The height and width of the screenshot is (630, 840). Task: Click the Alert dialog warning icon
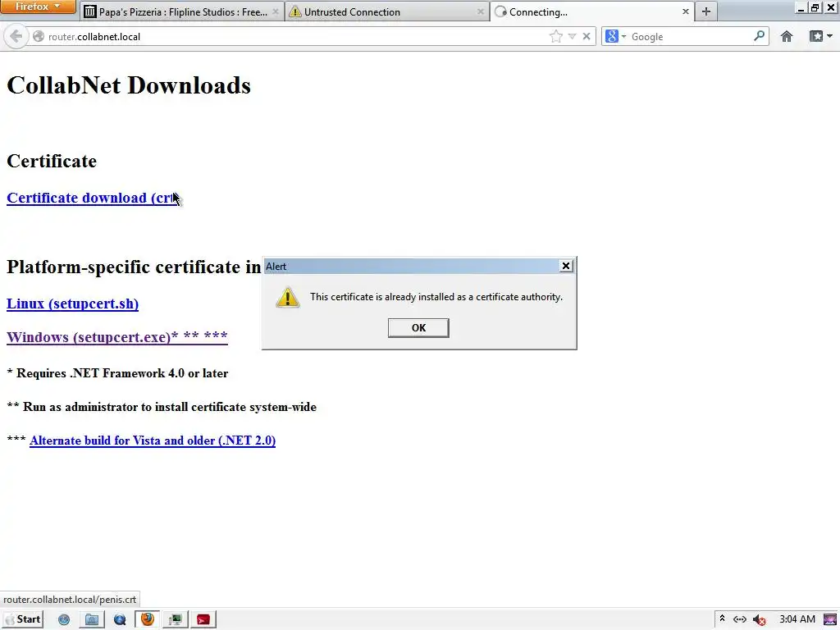pos(288,297)
